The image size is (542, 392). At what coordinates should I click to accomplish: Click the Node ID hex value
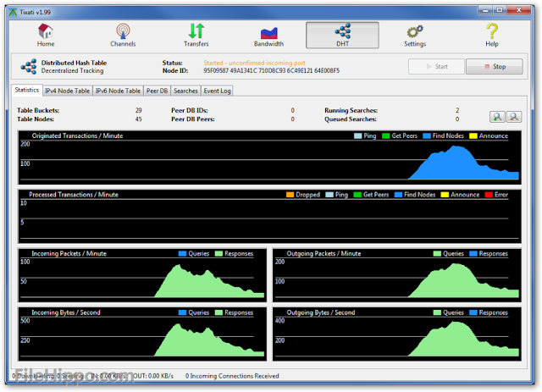point(271,70)
